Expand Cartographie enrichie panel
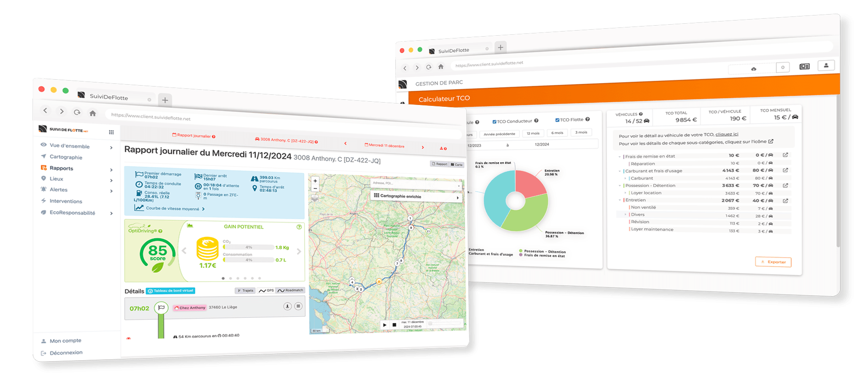 coord(457,198)
